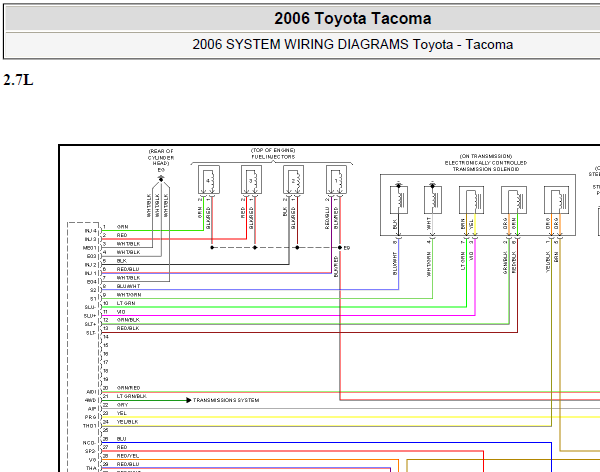Click the 'THA' terminal label
The height and width of the screenshot is (472, 600).
coord(91,468)
